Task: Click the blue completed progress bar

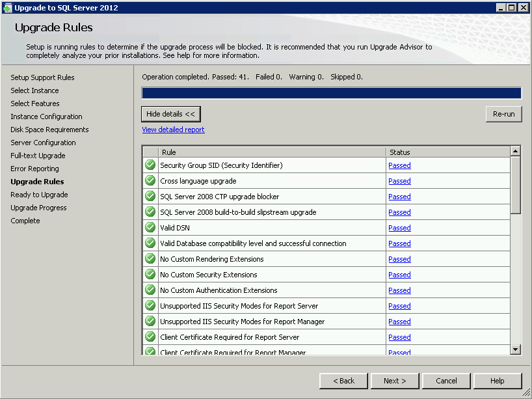Action: pyautogui.click(x=331, y=93)
